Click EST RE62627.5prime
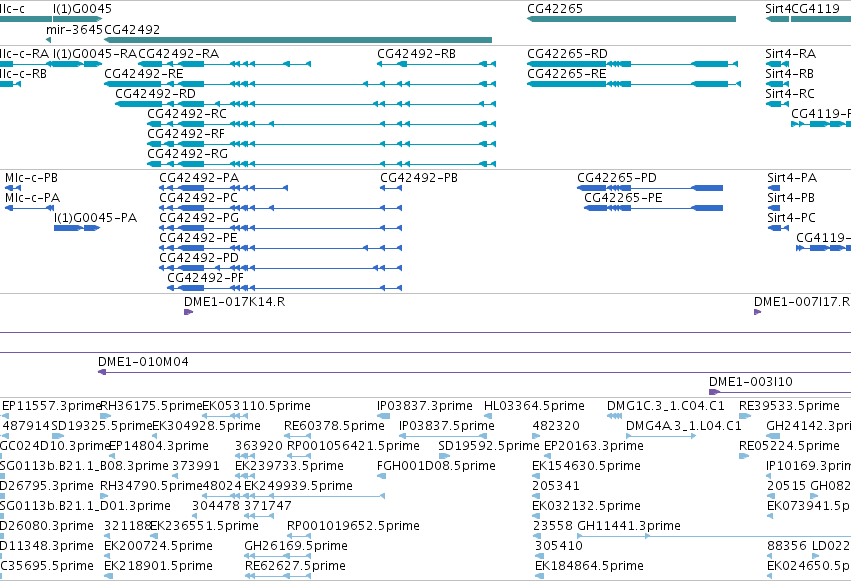The height and width of the screenshot is (581, 851). click(277, 576)
